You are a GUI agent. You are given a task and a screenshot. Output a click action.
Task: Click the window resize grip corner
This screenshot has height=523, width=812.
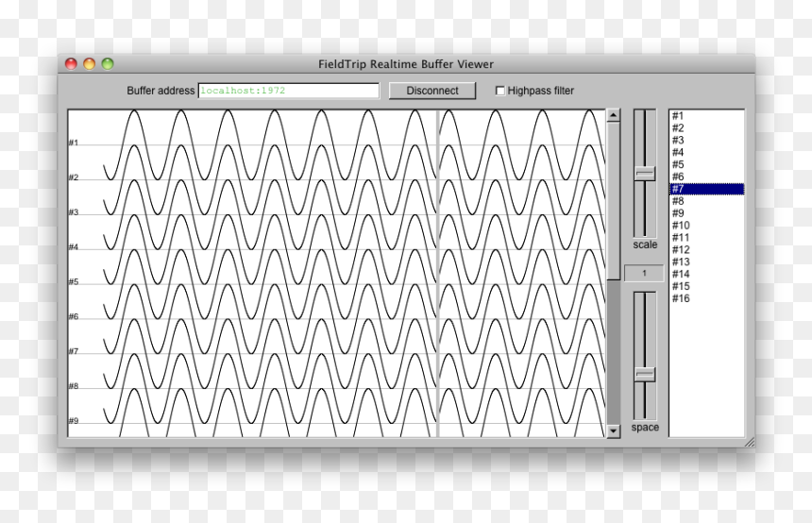coord(750,442)
